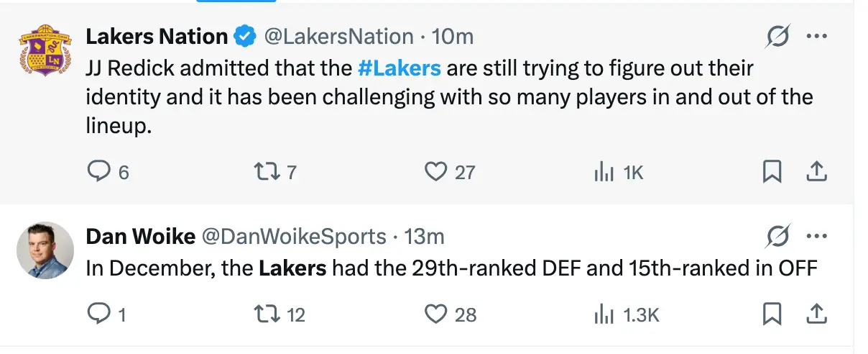Like Dan Woike's tweet
Image resolution: width=868 pixels, height=354 pixels.
click(435, 314)
